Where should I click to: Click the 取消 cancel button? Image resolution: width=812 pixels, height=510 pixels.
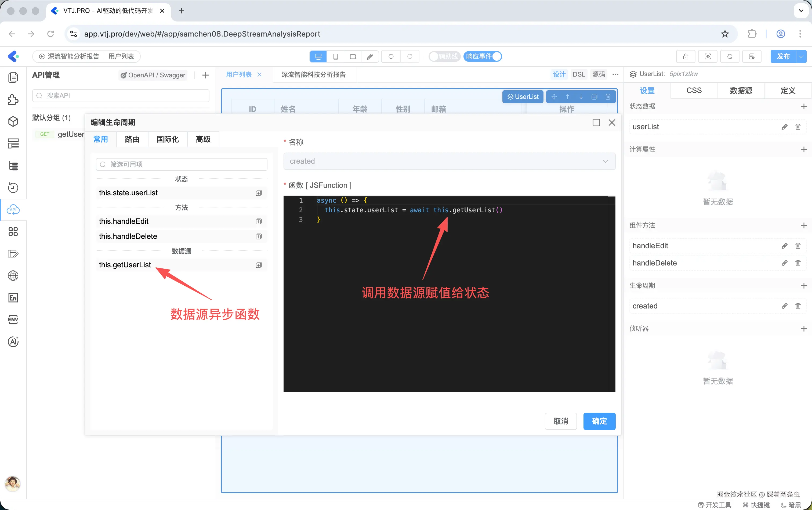click(561, 421)
